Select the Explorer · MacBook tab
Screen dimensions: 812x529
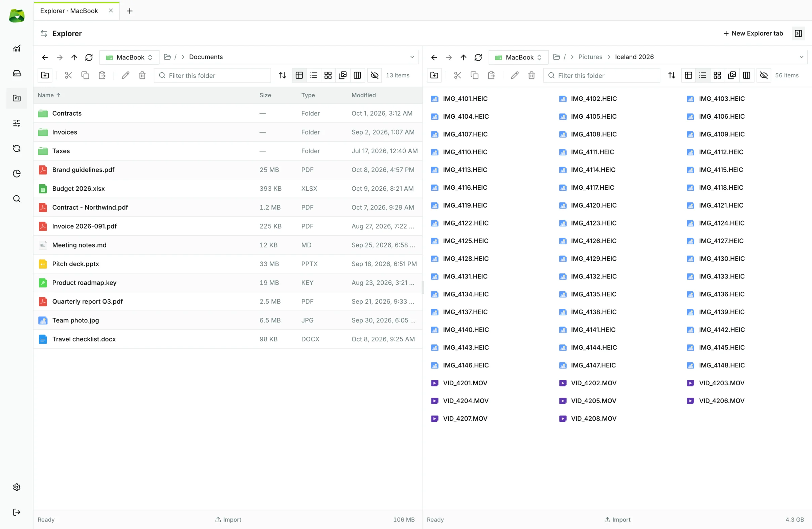(76, 11)
